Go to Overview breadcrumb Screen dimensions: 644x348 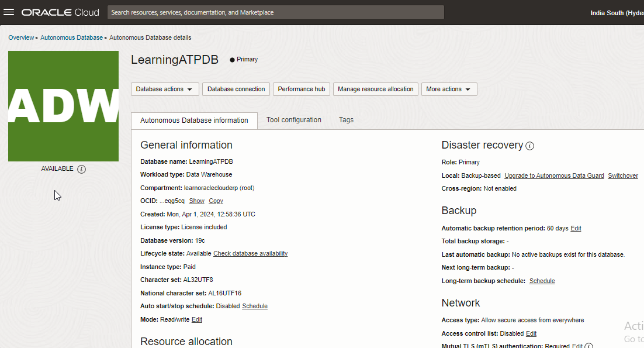tap(21, 37)
